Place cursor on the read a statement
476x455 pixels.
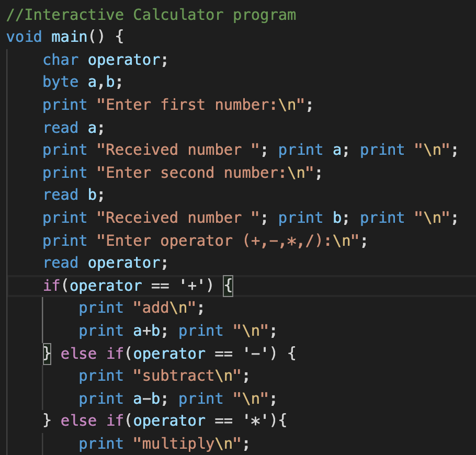point(73,128)
